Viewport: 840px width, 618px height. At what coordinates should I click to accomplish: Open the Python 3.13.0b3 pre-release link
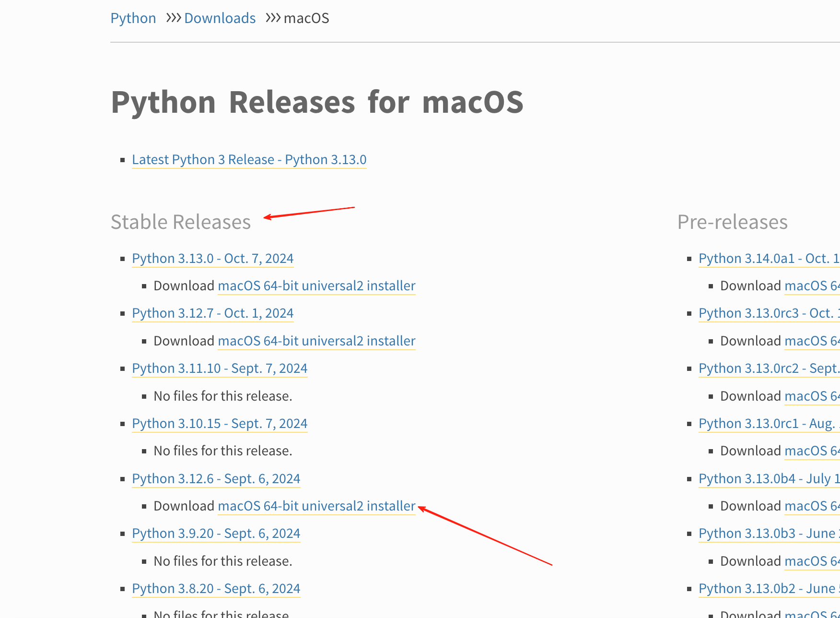[769, 533]
